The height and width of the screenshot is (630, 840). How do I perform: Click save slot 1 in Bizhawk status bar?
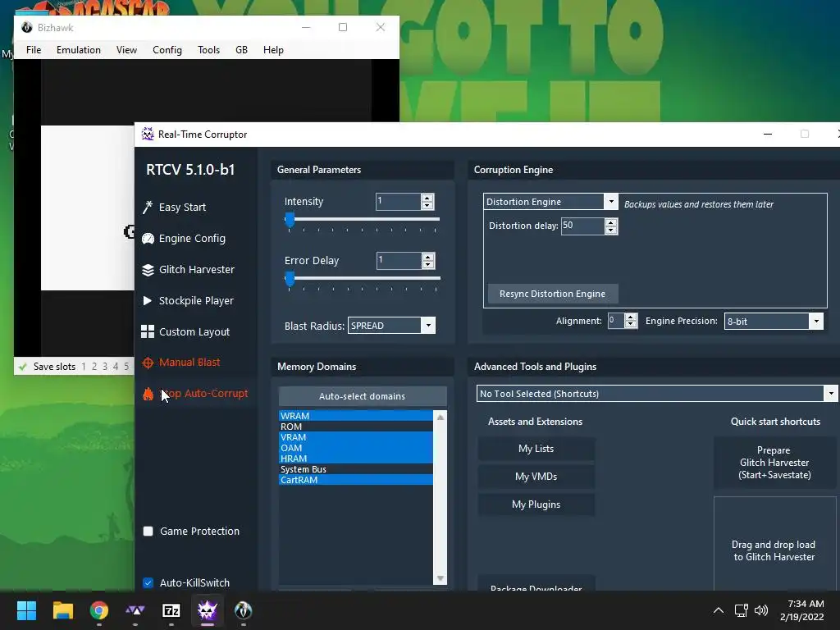pos(84,367)
